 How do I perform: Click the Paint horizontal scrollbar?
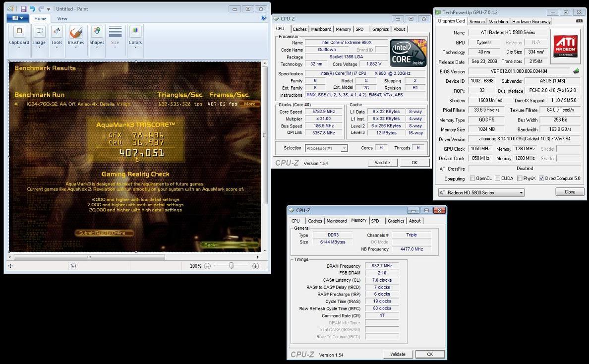[x=89, y=257]
